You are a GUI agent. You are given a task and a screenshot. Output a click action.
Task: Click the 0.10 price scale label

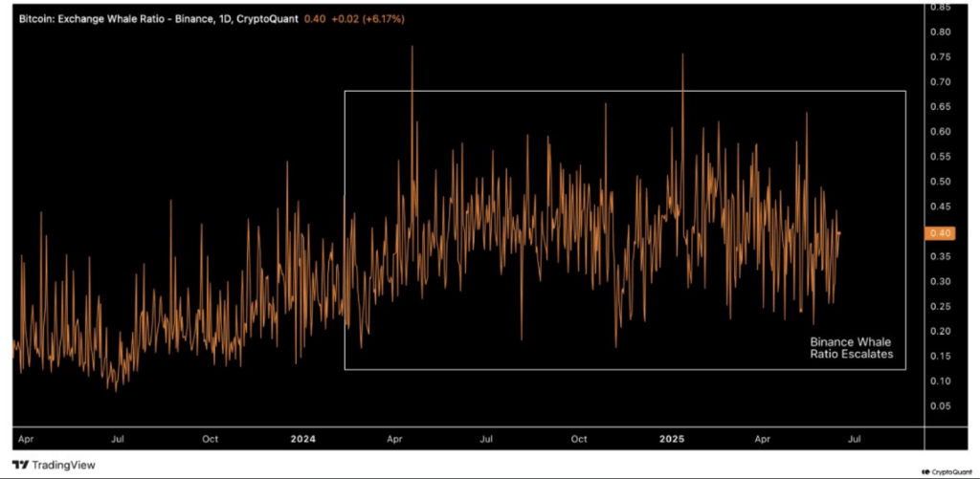point(939,381)
